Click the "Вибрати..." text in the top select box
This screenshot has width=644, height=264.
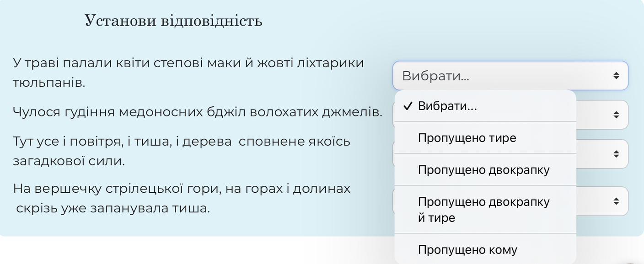pyautogui.click(x=435, y=76)
